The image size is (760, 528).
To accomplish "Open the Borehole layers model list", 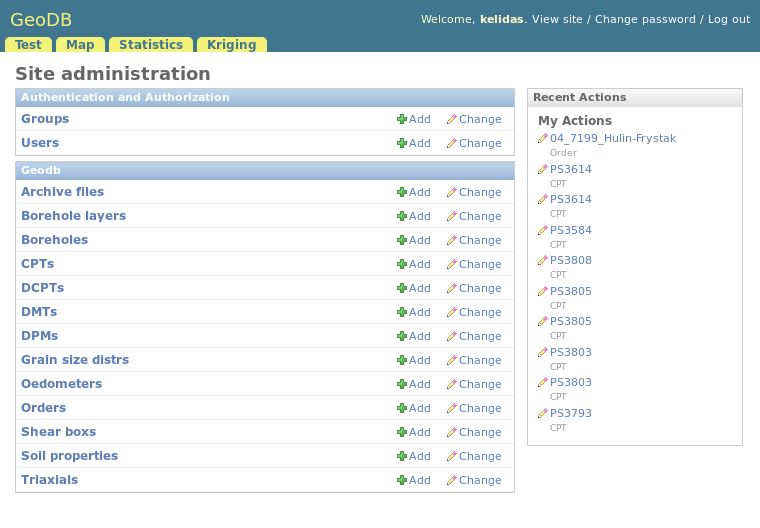I will pyautogui.click(x=73, y=216).
